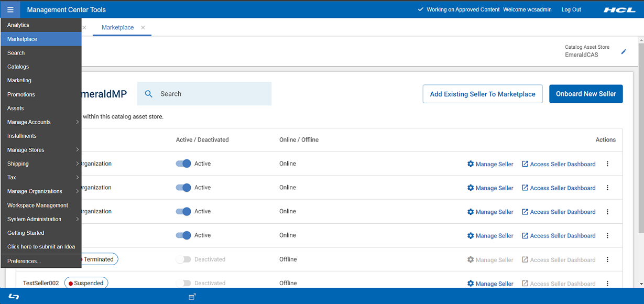Click the bottom bar window icon
The image size is (644, 304).
[x=192, y=297]
